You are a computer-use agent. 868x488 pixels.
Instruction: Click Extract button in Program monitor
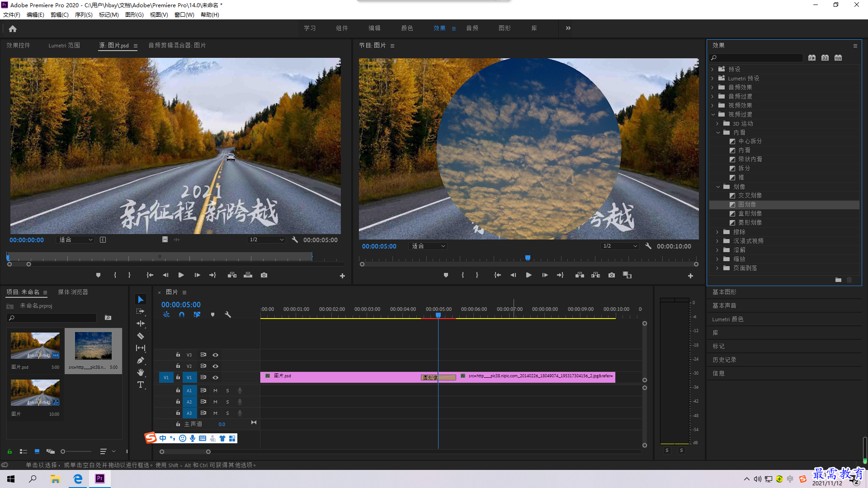[596, 275]
